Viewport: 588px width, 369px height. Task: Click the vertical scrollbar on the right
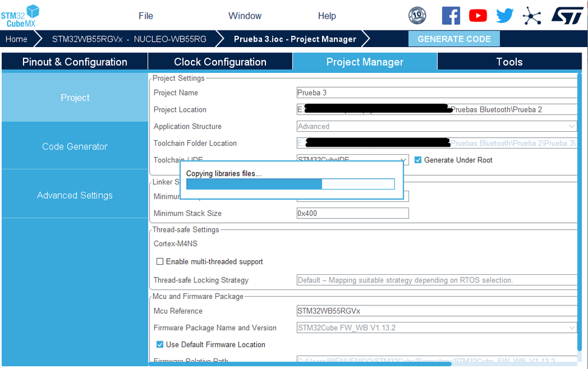(x=580, y=212)
